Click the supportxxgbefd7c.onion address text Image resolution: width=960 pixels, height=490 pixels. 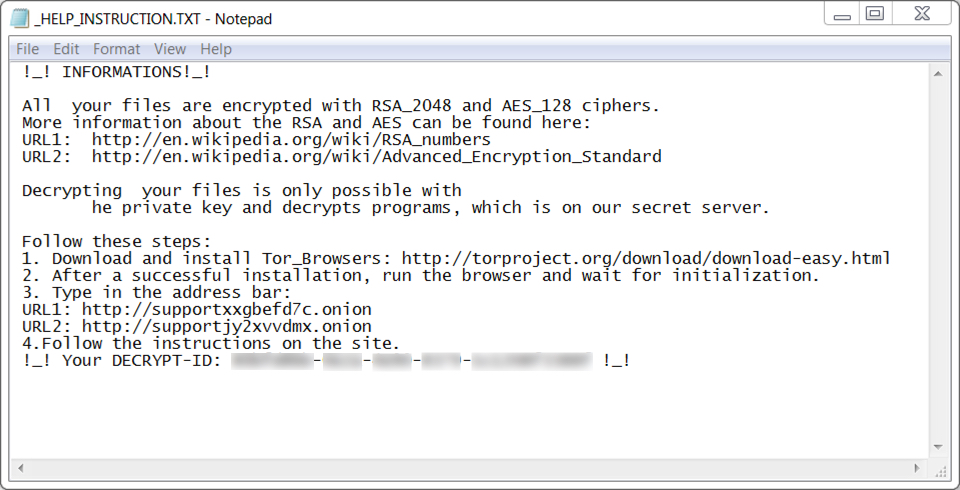[x=227, y=309]
